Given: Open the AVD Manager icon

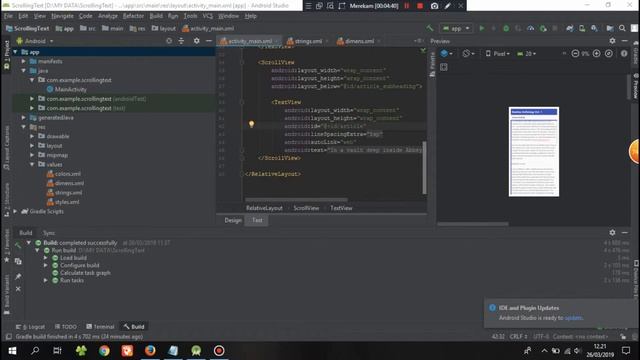Looking at the screenshot, I should coord(582,28).
